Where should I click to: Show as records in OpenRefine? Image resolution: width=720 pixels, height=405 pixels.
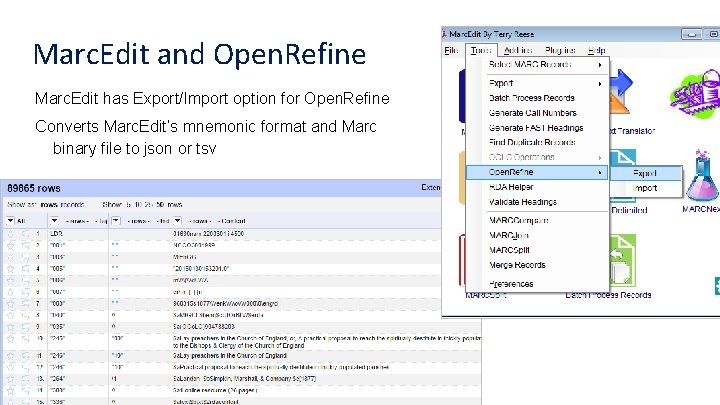pyautogui.click(x=72, y=205)
